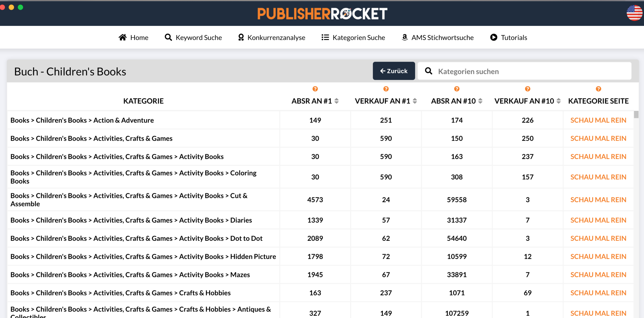Click the Konkurrenzanalyse ribbon badge icon

click(241, 37)
